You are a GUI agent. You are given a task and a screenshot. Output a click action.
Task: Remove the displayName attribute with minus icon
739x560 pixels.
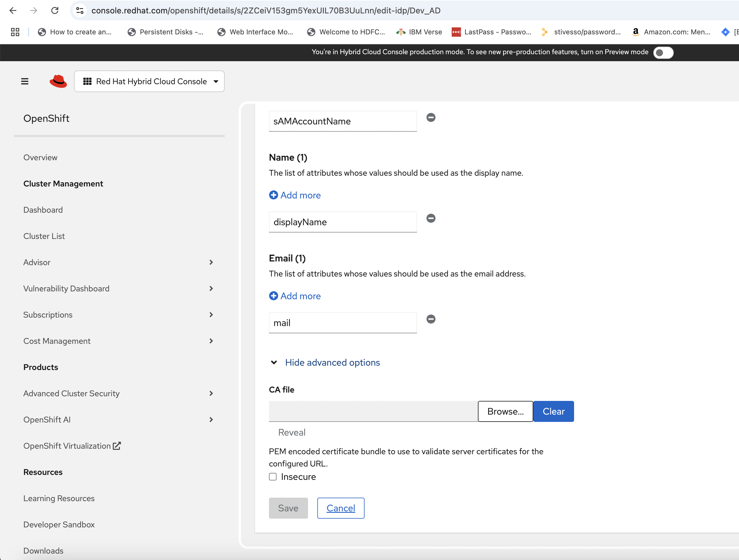pyautogui.click(x=431, y=219)
